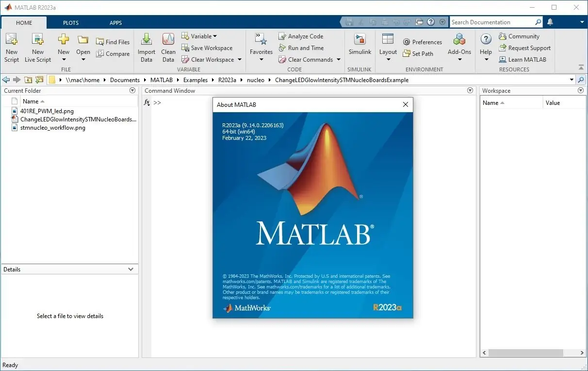The height and width of the screenshot is (371, 588).
Task: Select the HOME tab
Action: point(24,23)
